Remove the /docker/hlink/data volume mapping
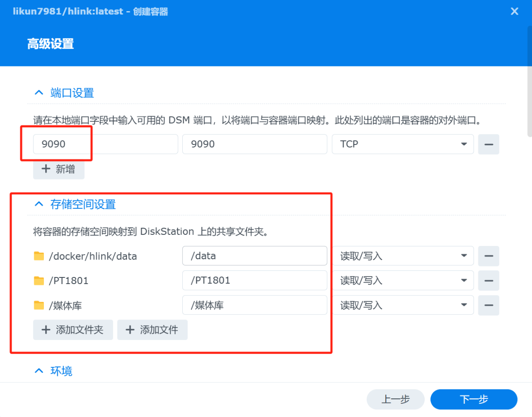Screen dimensions: 532x417 (488, 256)
